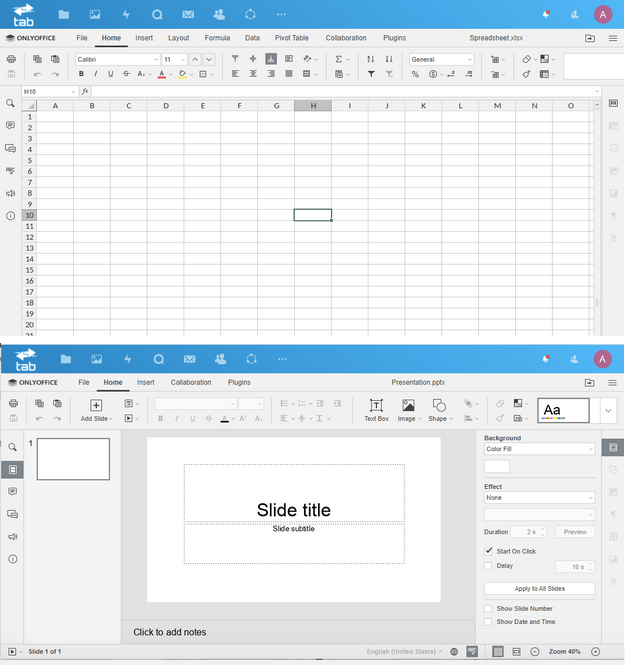Open slides panel in presentation left sidebar
The height and width of the screenshot is (665, 625).
click(x=13, y=469)
